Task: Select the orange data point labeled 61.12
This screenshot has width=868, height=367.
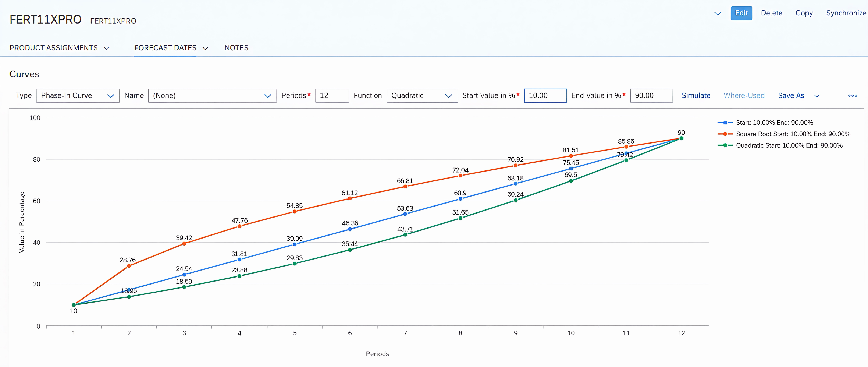Action: click(x=350, y=199)
